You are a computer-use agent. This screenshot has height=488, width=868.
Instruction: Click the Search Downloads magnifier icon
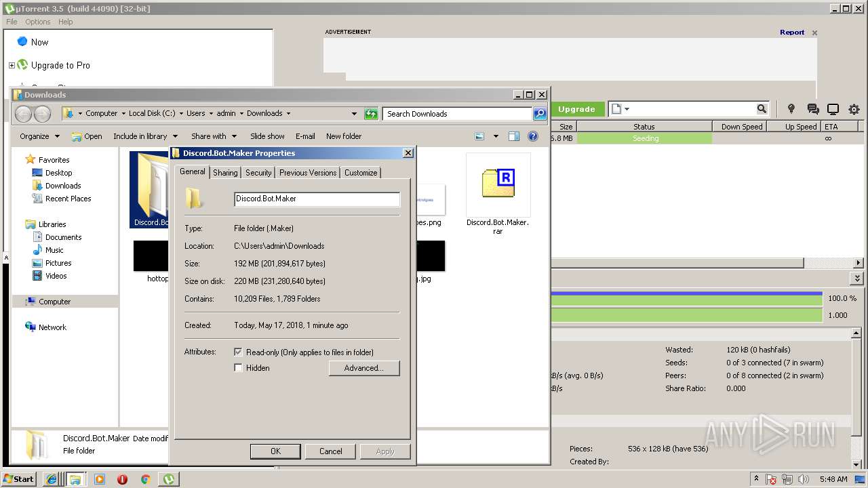(x=540, y=114)
